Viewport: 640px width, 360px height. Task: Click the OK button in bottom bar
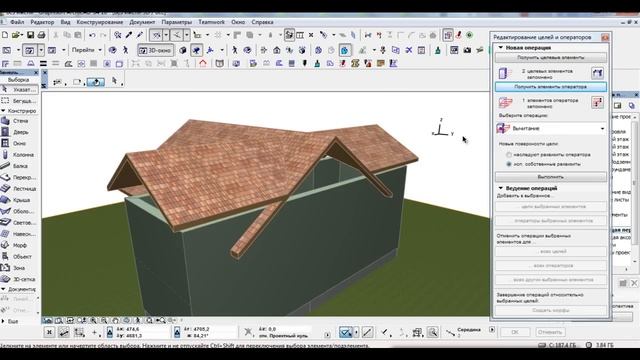coord(515,332)
